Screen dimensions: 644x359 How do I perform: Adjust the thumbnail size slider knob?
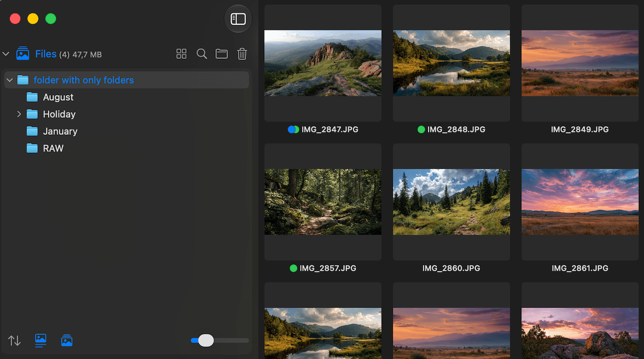206,341
